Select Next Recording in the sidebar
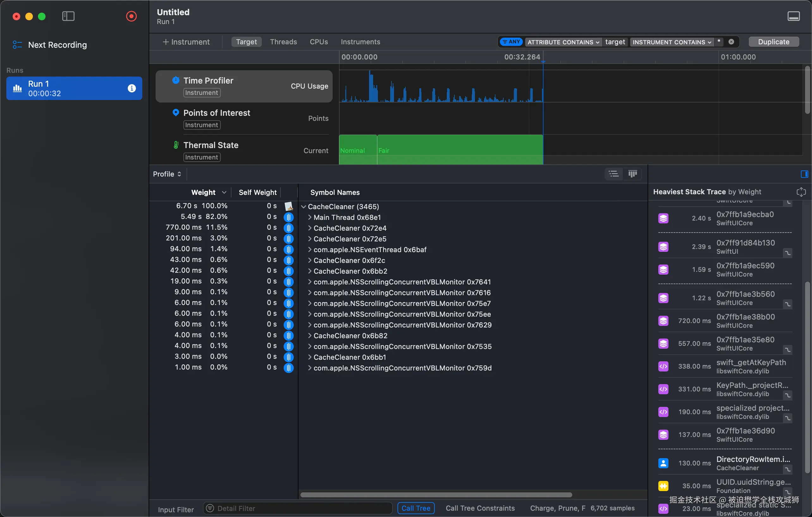 (x=57, y=45)
